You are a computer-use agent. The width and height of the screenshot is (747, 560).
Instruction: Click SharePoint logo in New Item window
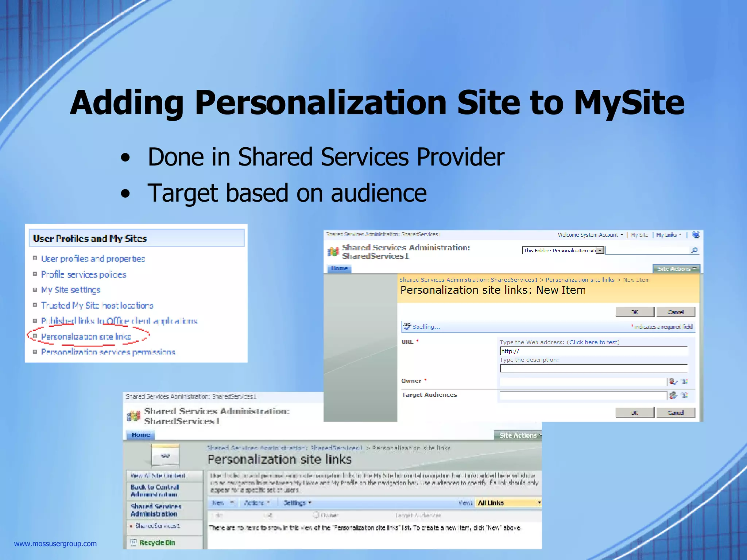coord(333,252)
